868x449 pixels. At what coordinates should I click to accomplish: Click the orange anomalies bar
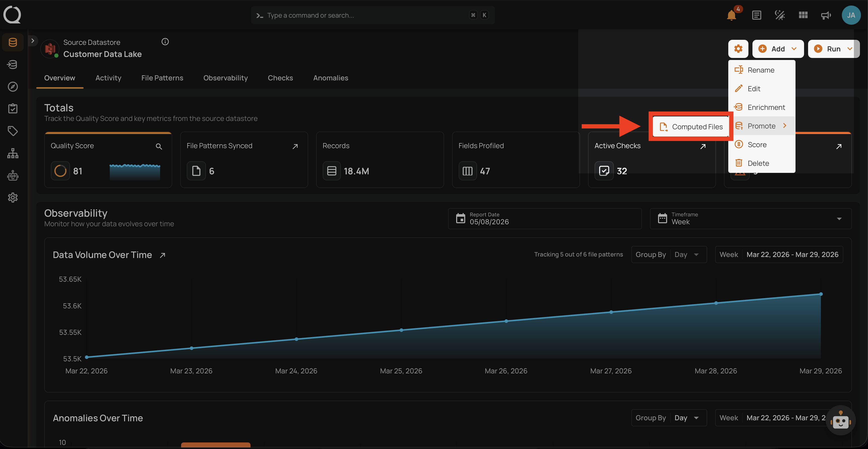[x=216, y=445]
